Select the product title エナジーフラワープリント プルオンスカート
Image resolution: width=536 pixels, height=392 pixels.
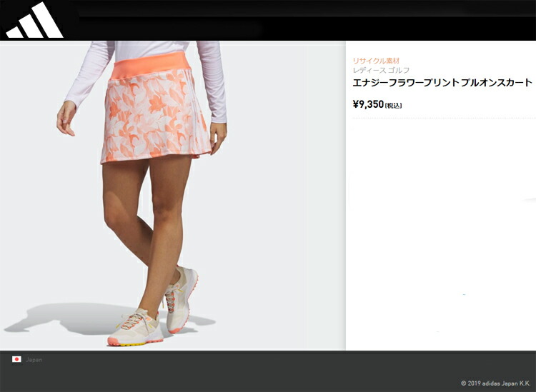pos(442,83)
